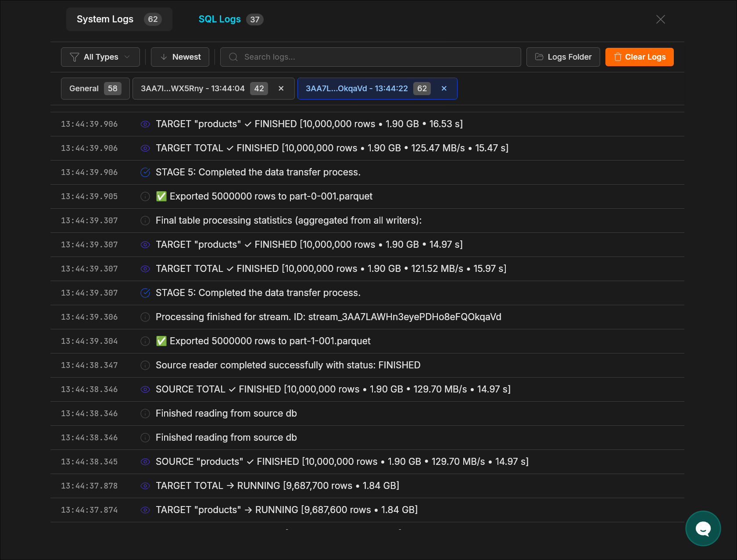Focus the Search logs input field
Viewport: 737px width, 560px height.
pyautogui.click(x=371, y=57)
